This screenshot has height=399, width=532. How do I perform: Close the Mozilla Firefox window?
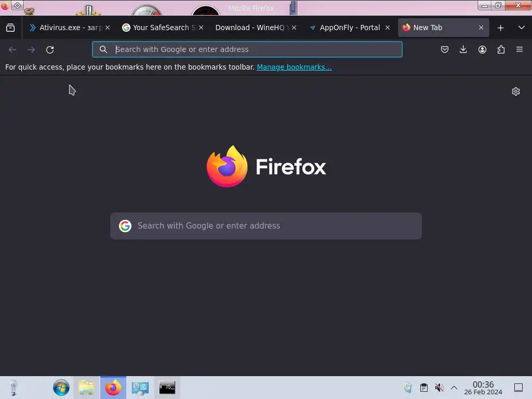click(518, 5)
